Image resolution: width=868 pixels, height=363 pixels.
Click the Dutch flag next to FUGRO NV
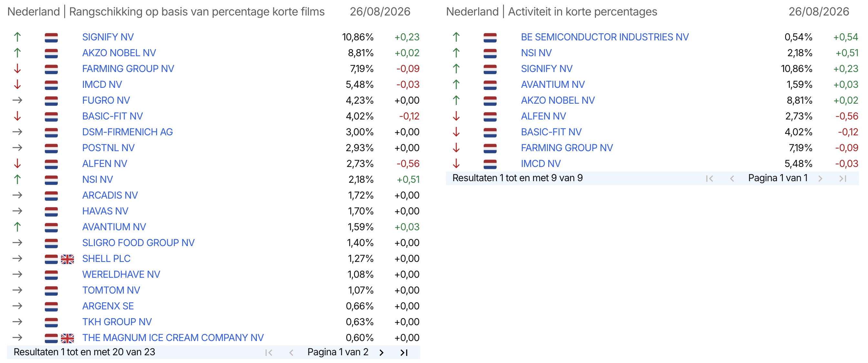click(51, 101)
